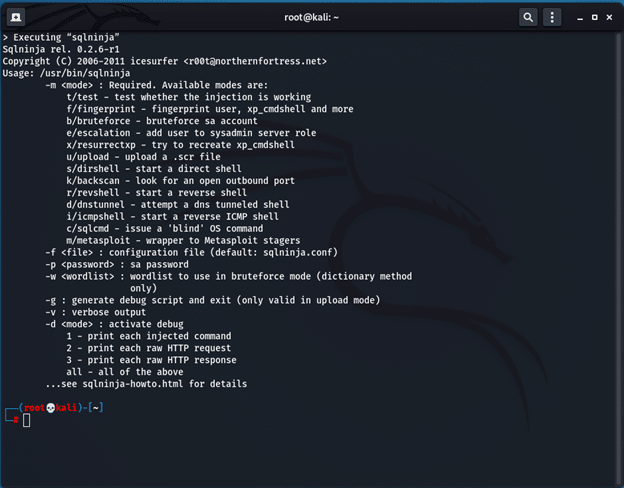This screenshot has height=488, width=624.
Task: Click the 'kali' hostname in the prompt
Action: click(x=68, y=408)
